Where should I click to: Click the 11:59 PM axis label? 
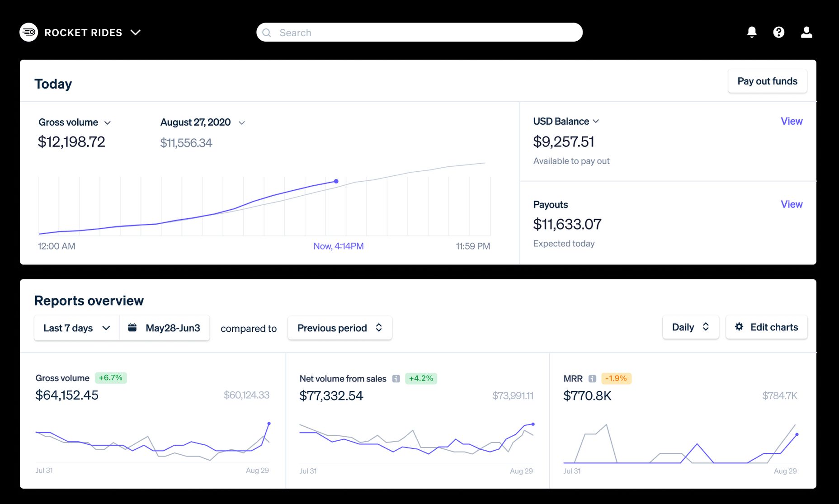pyautogui.click(x=473, y=246)
